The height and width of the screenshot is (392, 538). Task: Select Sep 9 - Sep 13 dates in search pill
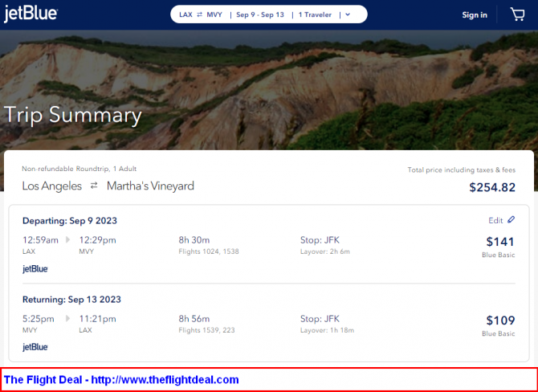(x=260, y=14)
